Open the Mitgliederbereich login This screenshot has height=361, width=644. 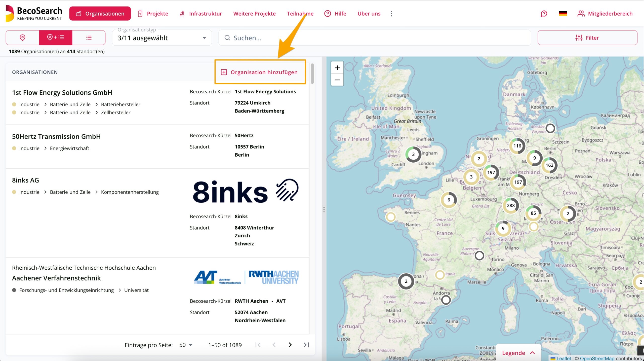pyautogui.click(x=605, y=14)
